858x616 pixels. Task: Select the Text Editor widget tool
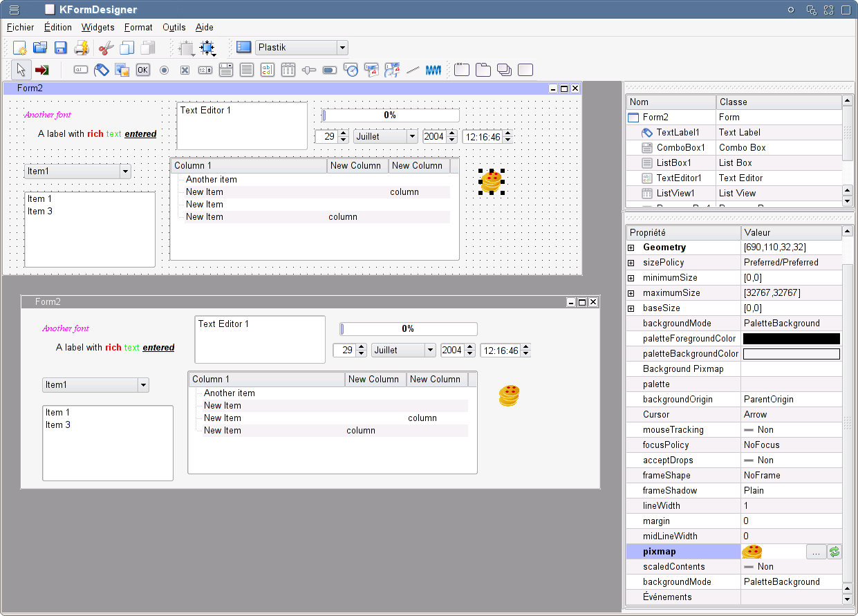click(x=268, y=70)
